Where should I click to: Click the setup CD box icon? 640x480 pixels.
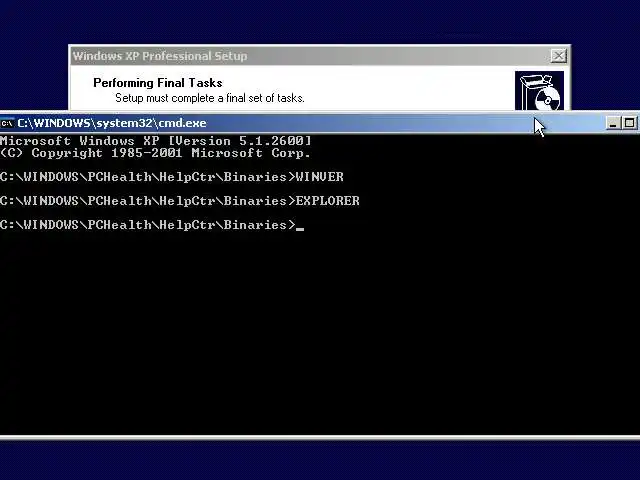539,91
